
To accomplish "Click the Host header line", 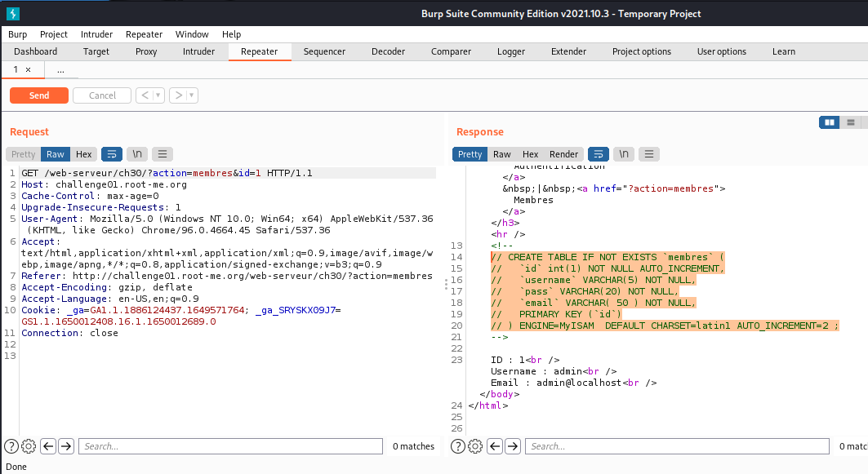I will coord(104,184).
